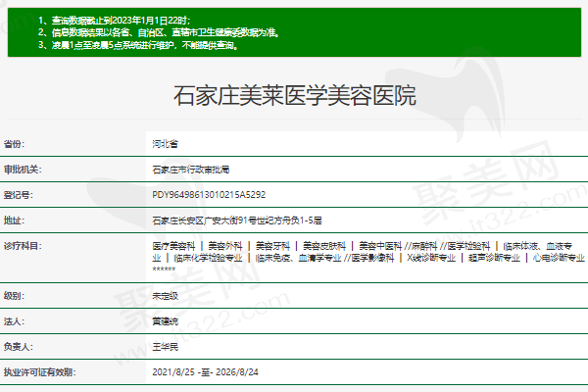Click the 负责人 label
588x392 pixels.
click(18, 347)
